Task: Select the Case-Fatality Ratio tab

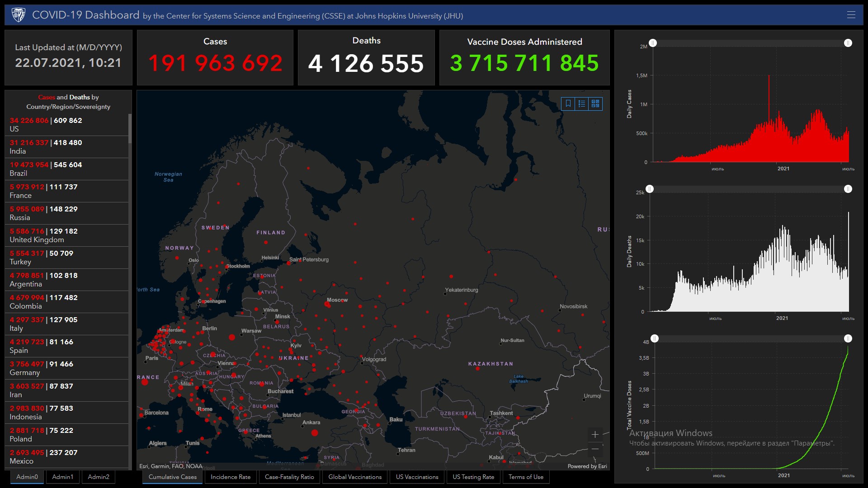Action: 289,477
